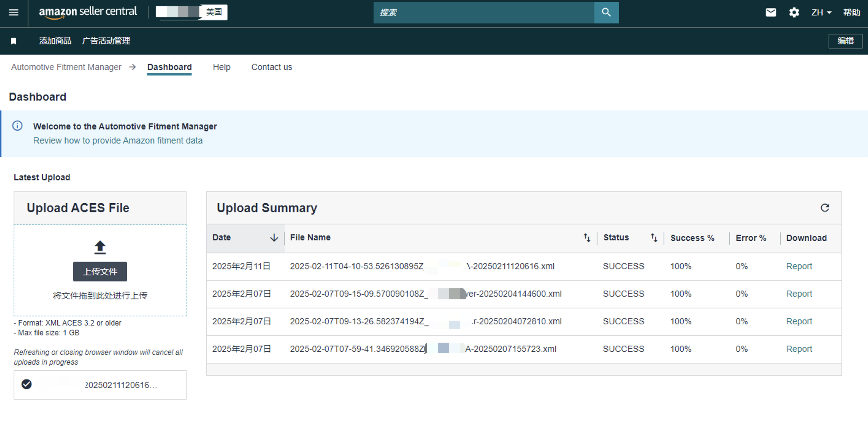Viewport: 868px width, 439px height.
Task: Open the hamburger navigation menu
Action: pos(13,13)
